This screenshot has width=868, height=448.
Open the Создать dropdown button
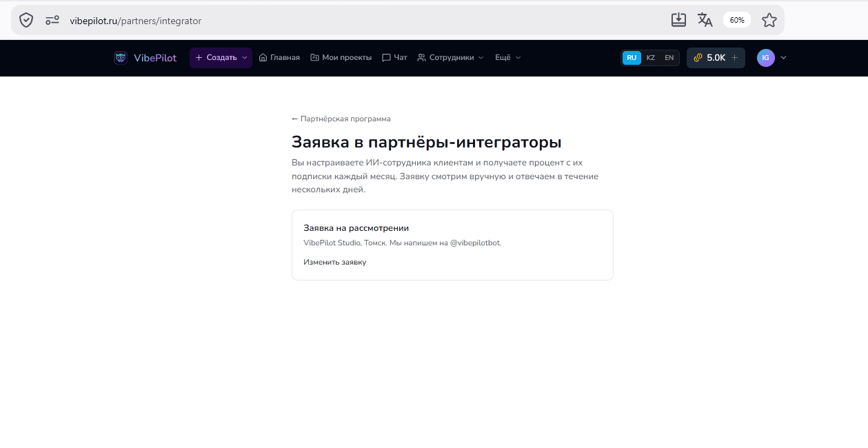[x=221, y=58]
